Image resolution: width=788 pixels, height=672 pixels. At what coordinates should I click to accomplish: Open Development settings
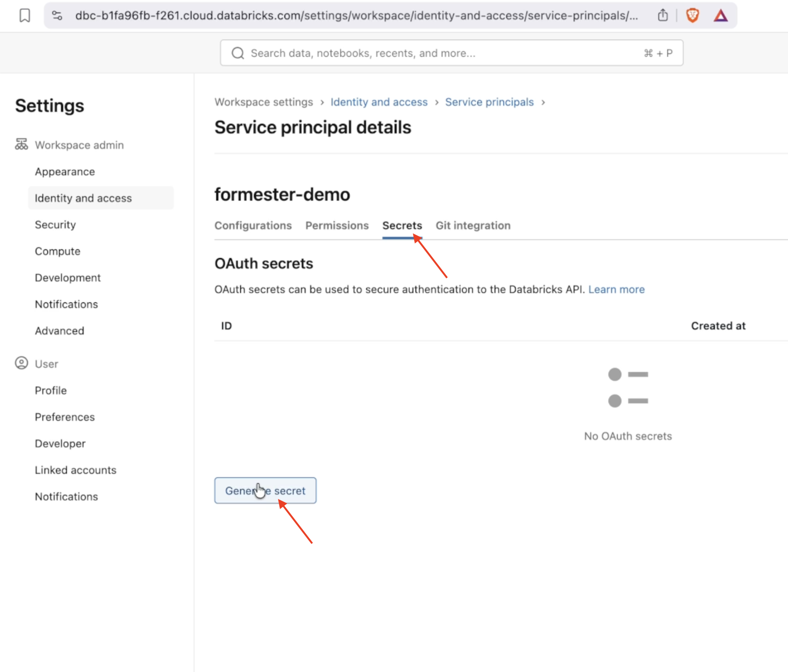click(x=68, y=278)
